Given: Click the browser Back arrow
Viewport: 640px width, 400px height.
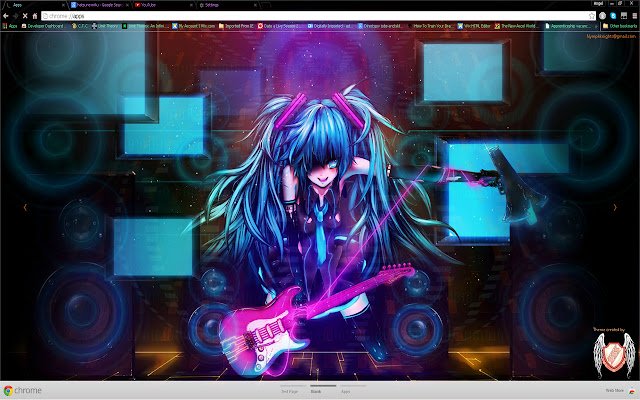Looking at the screenshot, I should (x=6, y=16).
